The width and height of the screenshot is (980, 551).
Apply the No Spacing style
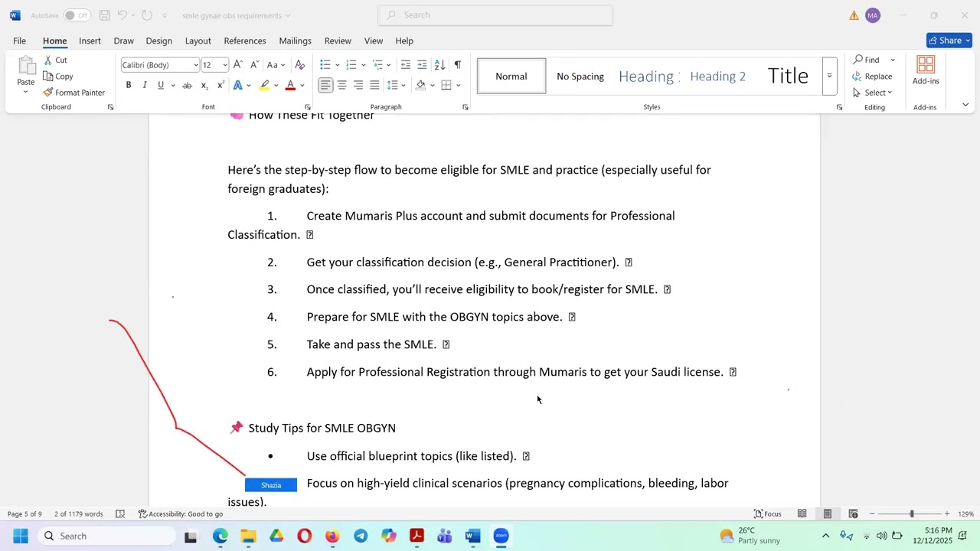coord(580,77)
